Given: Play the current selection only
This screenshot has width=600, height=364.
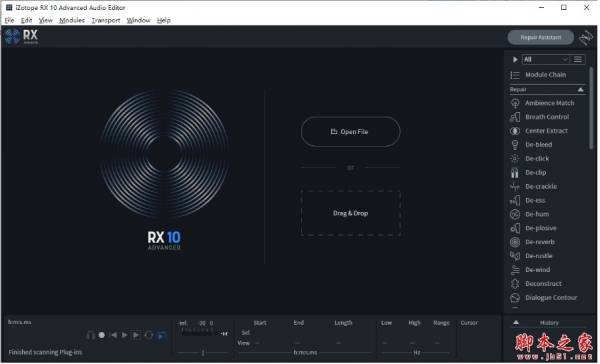Looking at the screenshot, I should [x=136, y=336].
